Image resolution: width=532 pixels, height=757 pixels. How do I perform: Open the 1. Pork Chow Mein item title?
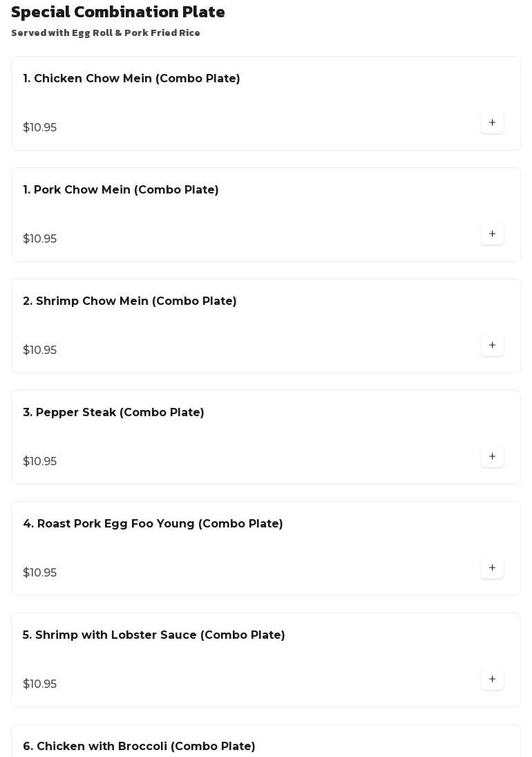pos(121,189)
